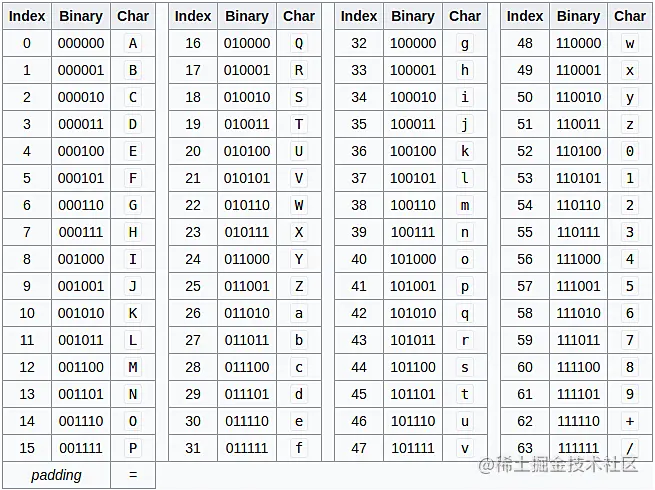Click binary value 100000
This screenshot has height=490, width=655.
413,43
